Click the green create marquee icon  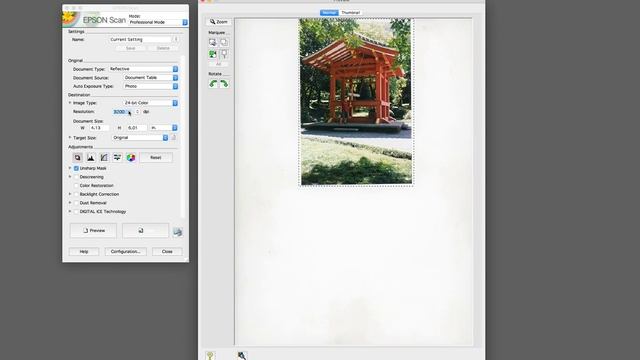[213, 54]
